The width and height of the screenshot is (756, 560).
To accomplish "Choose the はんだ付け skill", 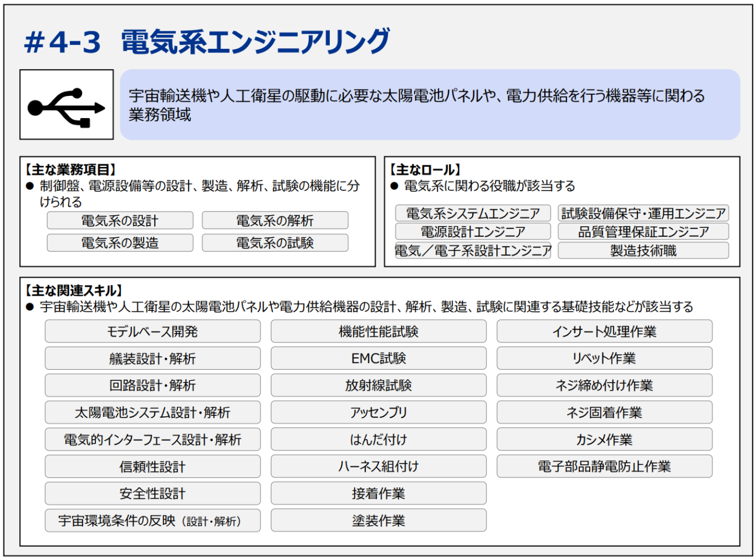I will [379, 440].
